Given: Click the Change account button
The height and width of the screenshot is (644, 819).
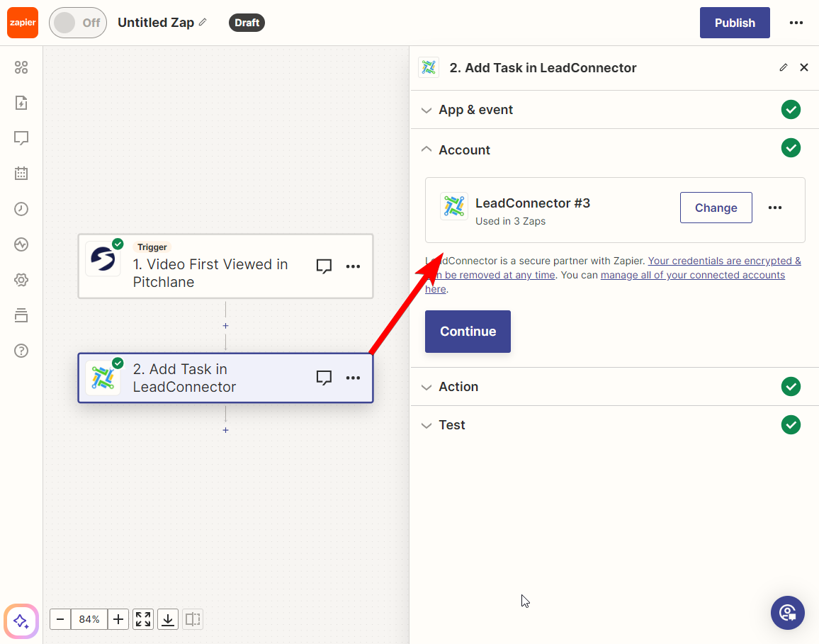Looking at the screenshot, I should point(716,208).
